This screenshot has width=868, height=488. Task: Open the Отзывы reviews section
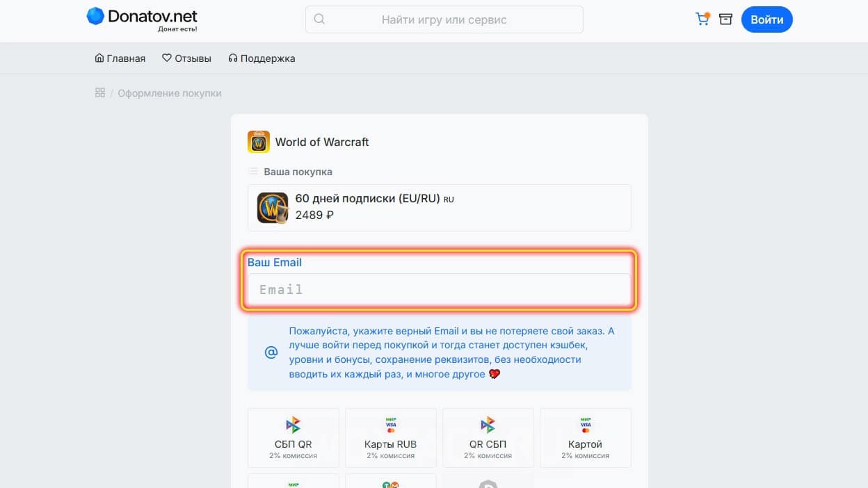(186, 58)
